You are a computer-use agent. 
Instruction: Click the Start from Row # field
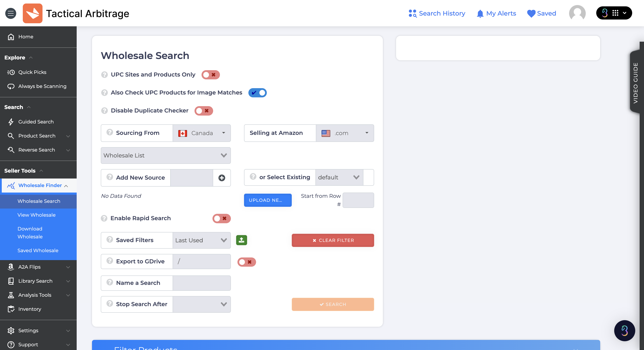pos(358,200)
